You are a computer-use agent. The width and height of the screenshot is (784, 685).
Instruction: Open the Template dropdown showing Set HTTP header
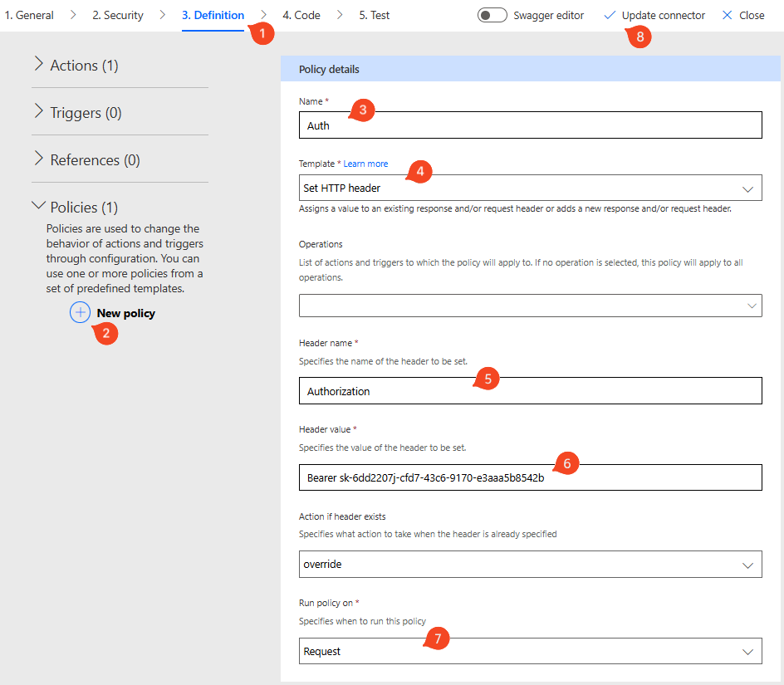[530, 188]
